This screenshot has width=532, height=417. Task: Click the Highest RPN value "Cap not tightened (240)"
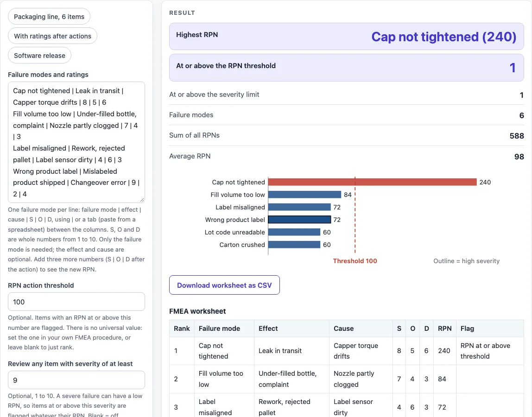tap(443, 37)
